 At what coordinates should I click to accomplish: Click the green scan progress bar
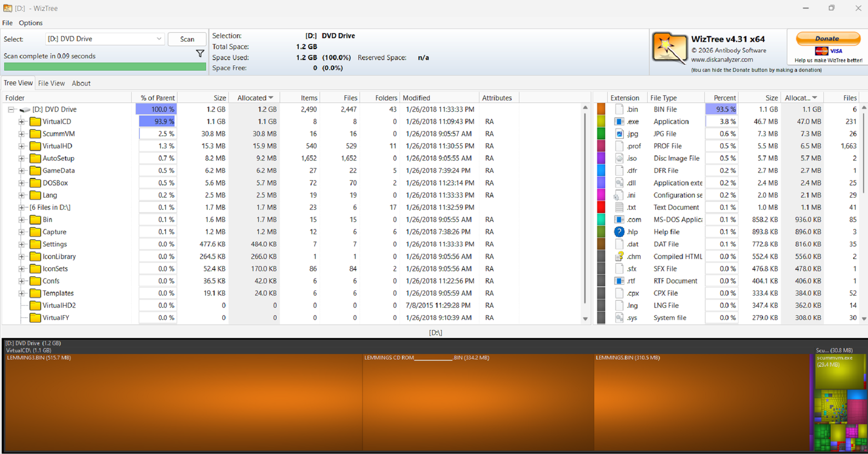105,67
